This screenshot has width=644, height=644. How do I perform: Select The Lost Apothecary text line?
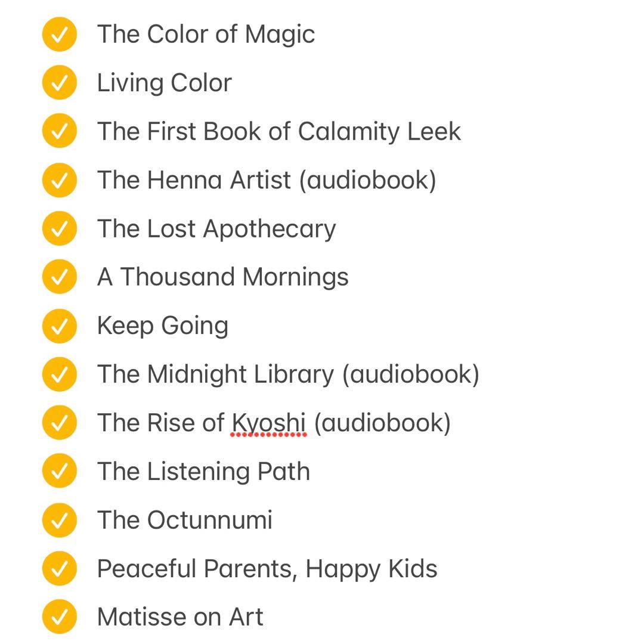tap(216, 229)
